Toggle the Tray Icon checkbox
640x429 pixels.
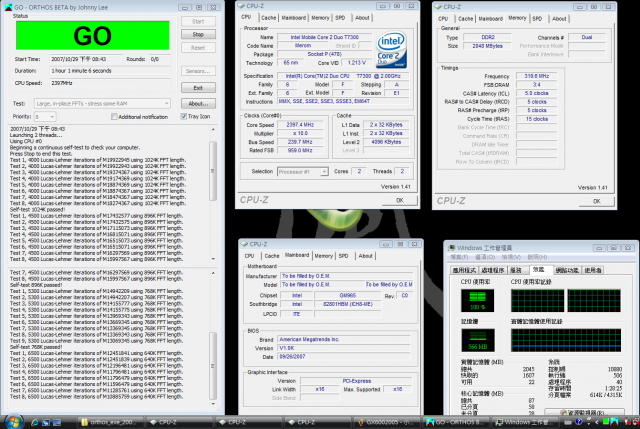tap(184, 116)
